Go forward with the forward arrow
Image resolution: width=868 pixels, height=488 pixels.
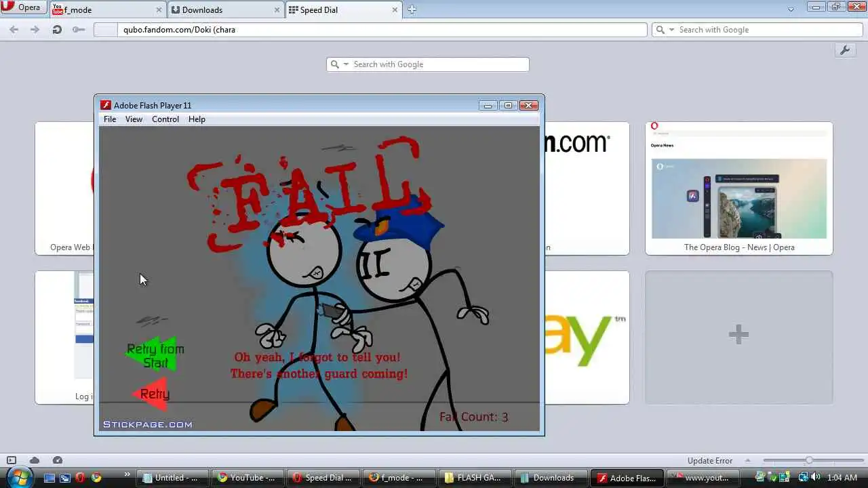pos(35,30)
